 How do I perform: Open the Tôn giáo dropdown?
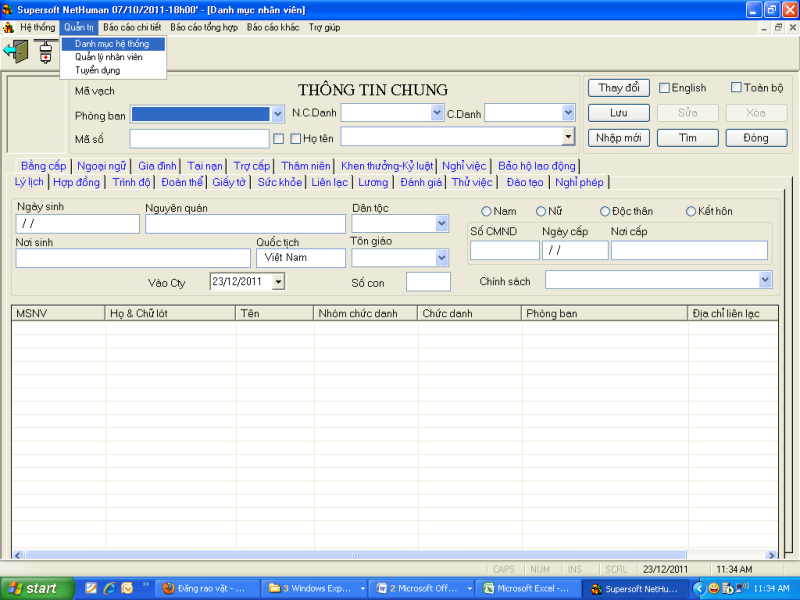(442, 258)
